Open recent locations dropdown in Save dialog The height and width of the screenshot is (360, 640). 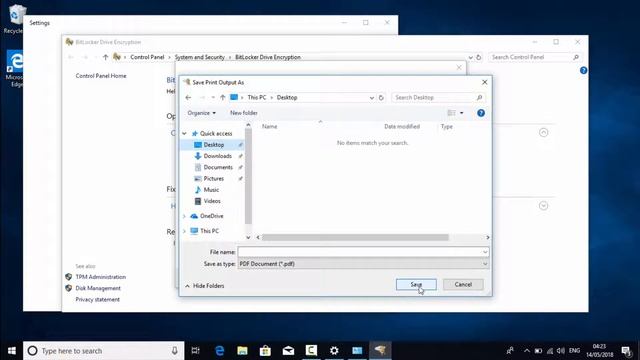click(213, 98)
